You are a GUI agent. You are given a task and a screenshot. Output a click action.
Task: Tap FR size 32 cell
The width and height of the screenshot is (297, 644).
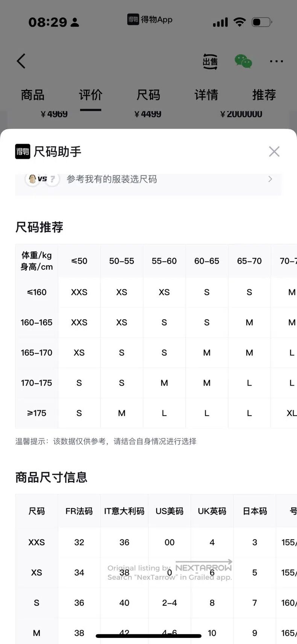[x=79, y=542]
